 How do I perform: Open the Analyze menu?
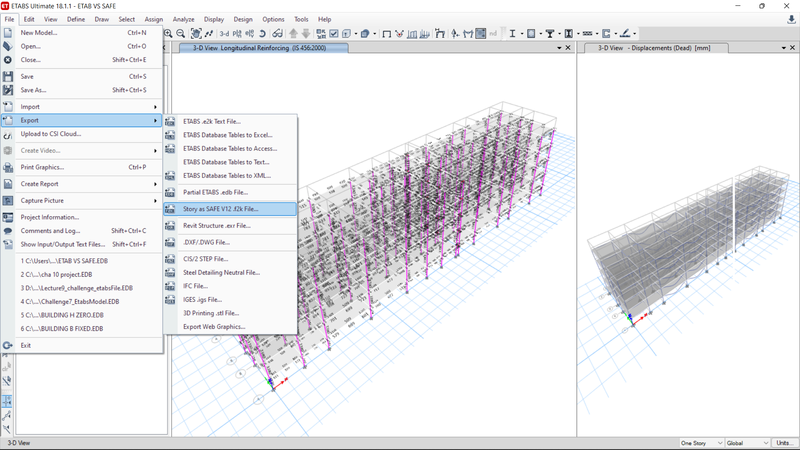[183, 19]
